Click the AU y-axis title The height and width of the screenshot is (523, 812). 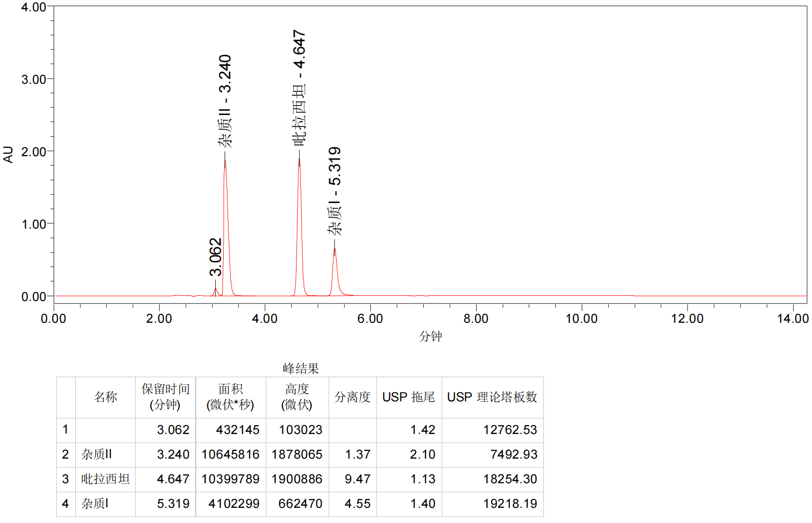coord(9,154)
